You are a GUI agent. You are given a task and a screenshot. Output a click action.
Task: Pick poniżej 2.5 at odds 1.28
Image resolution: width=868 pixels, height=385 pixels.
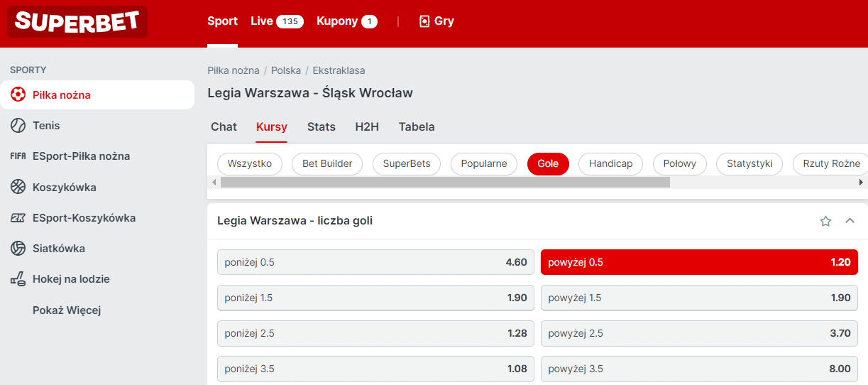pos(375,333)
